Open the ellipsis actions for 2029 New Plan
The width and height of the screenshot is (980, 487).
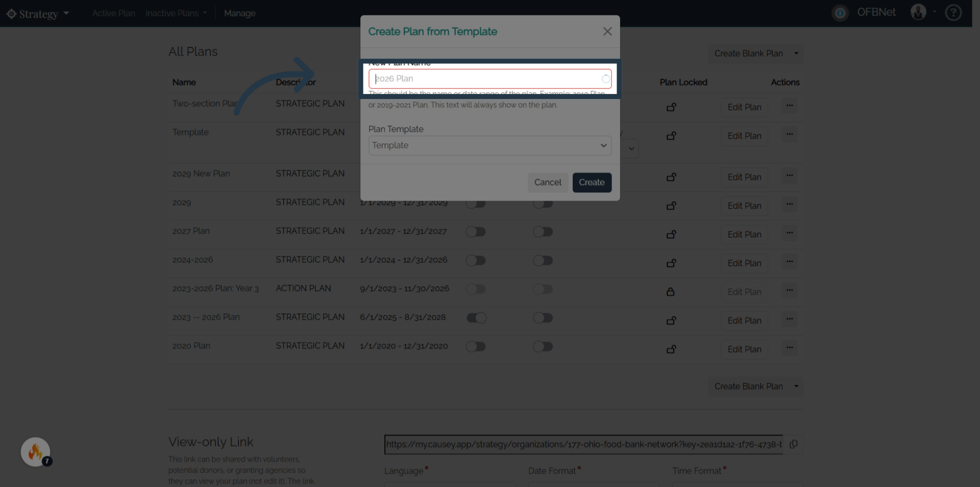(x=790, y=176)
